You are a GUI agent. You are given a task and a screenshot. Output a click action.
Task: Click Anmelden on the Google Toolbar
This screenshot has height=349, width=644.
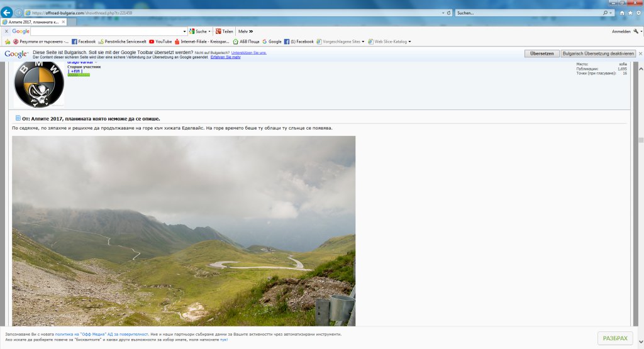pyautogui.click(x=621, y=31)
